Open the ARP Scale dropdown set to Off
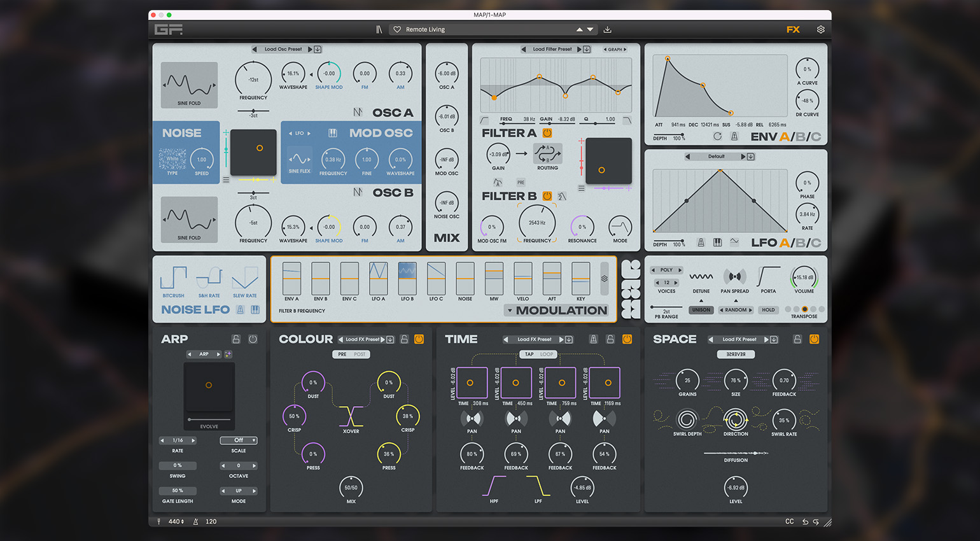 (x=239, y=440)
